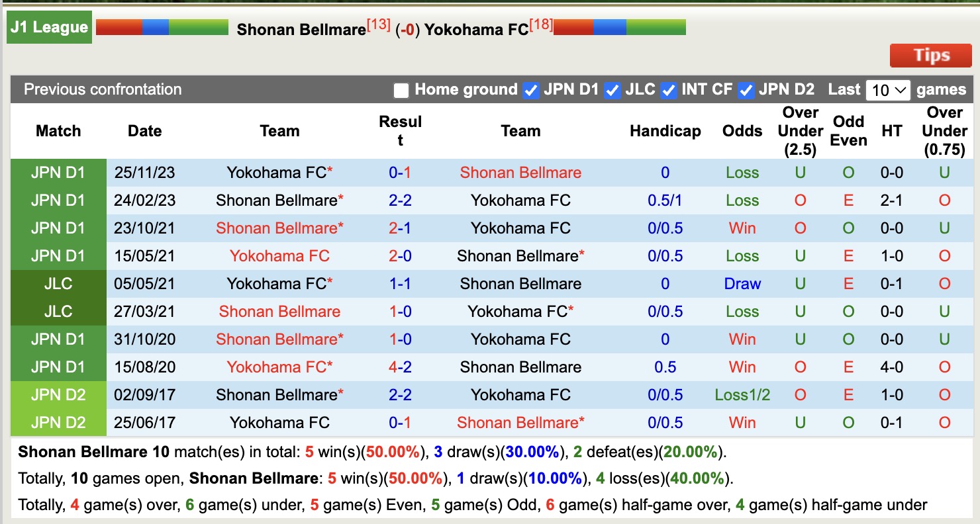Click the JLC badge for the 05/05/21 match
This screenshot has width=980, height=524.
pos(58,283)
